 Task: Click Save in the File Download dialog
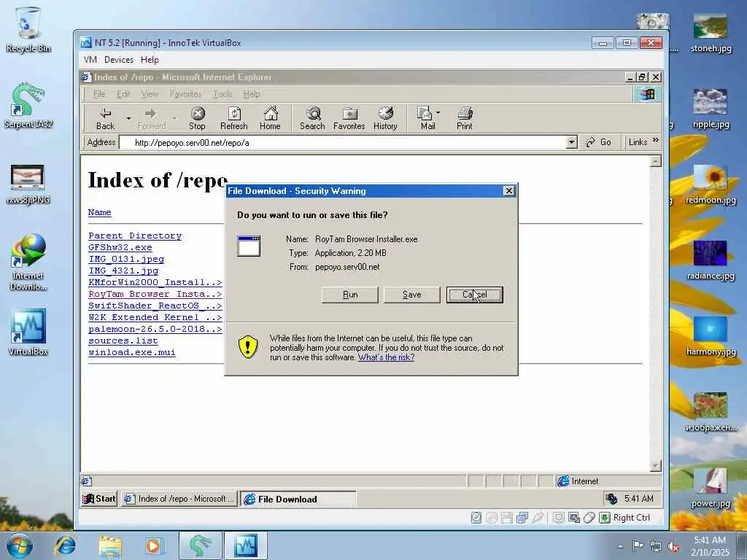412,295
